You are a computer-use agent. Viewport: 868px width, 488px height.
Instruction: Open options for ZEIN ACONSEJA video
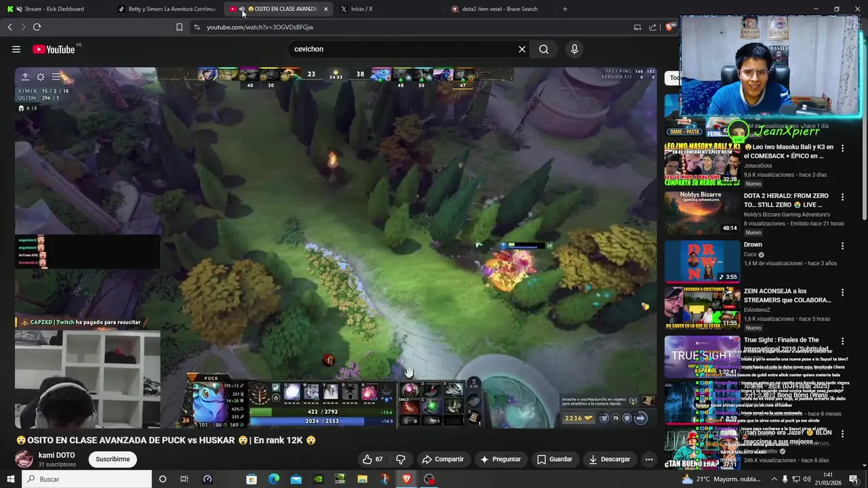843,292
